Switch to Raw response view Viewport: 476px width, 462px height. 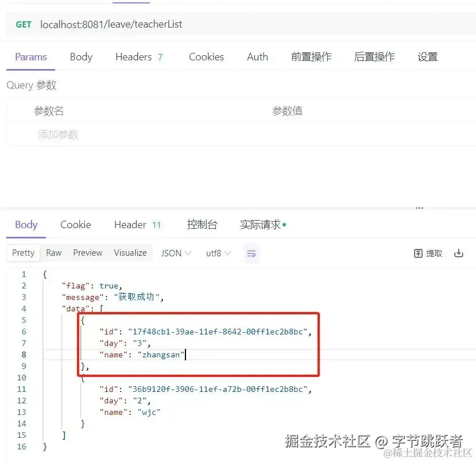tap(53, 253)
